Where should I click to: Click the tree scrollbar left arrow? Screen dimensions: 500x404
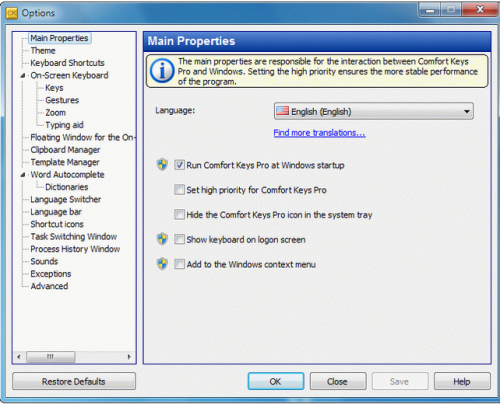[x=19, y=357]
